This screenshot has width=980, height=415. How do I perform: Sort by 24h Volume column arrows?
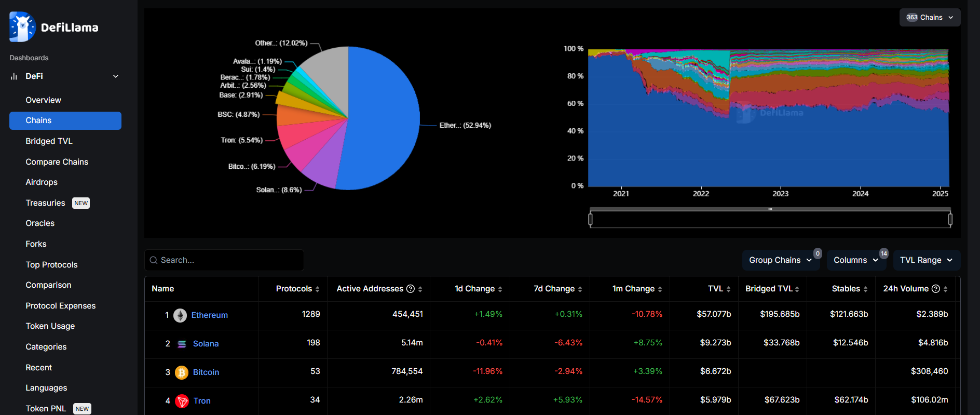pyautogui.click(x=946, y=289)
